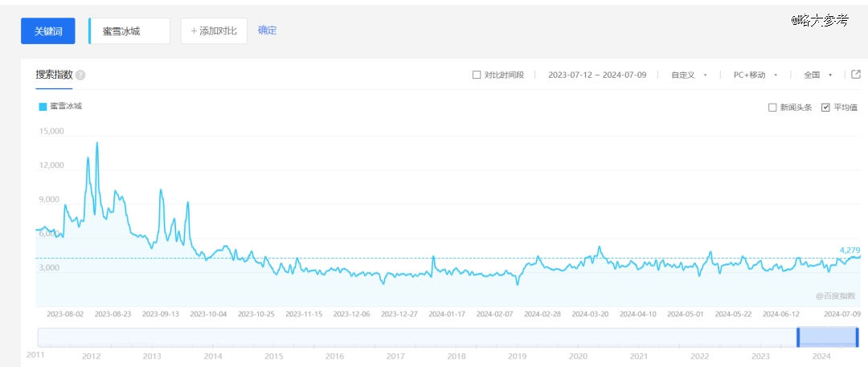
Task: Click the 2024 year on timeline overview
Action: [822, 356]
